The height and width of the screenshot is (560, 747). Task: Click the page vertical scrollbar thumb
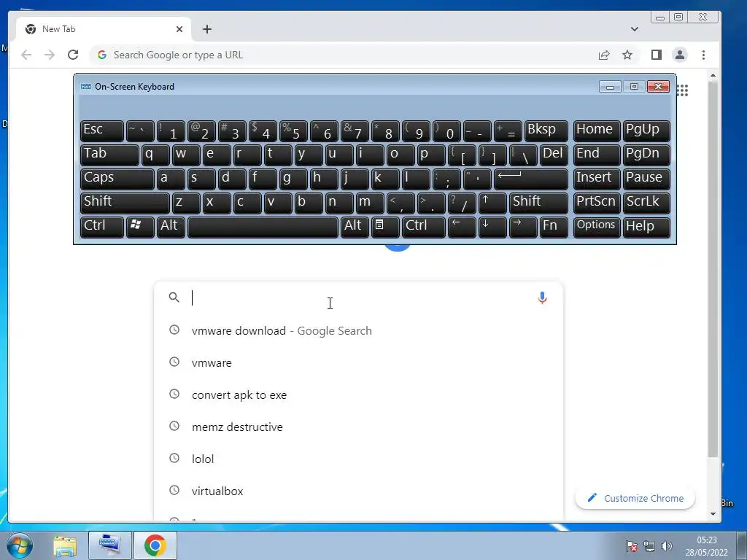click(x=713, y=270)
